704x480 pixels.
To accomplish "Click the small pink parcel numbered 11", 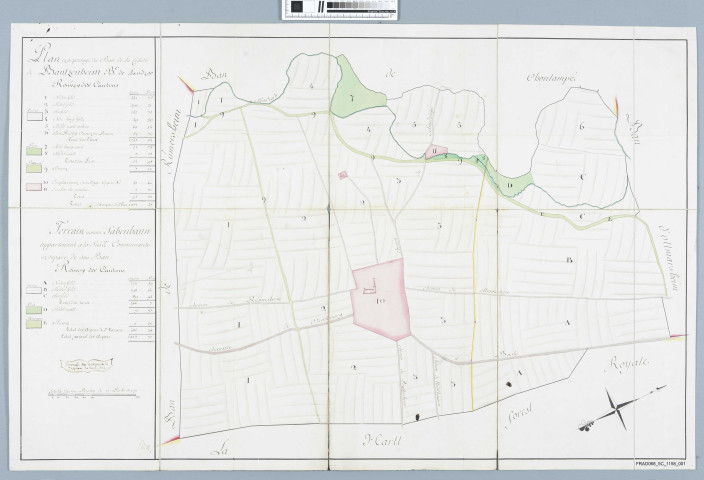I will [x=435, y=152].
